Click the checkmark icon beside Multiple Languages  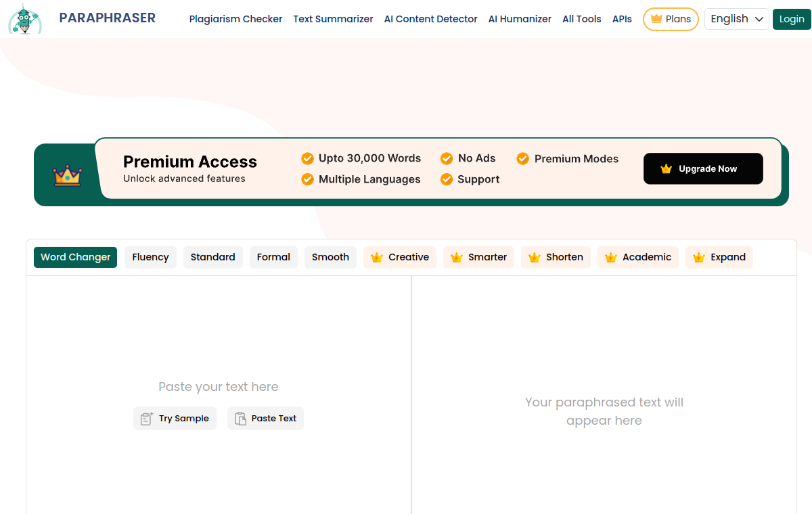point(307,179)
